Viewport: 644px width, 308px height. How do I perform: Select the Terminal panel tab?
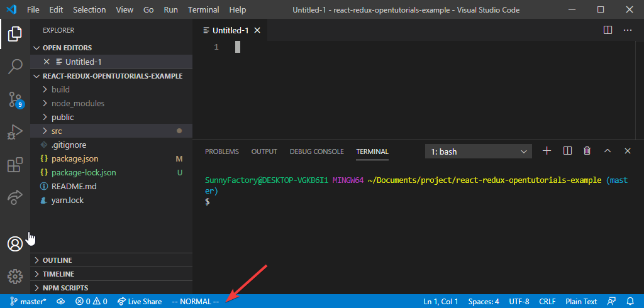tap(372, 151)
